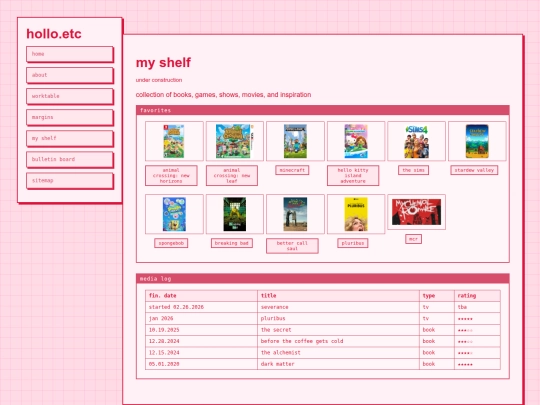Click the 'tba' rating for severance
The width and height of the screenshot is (540, 405).
point(462,307)
